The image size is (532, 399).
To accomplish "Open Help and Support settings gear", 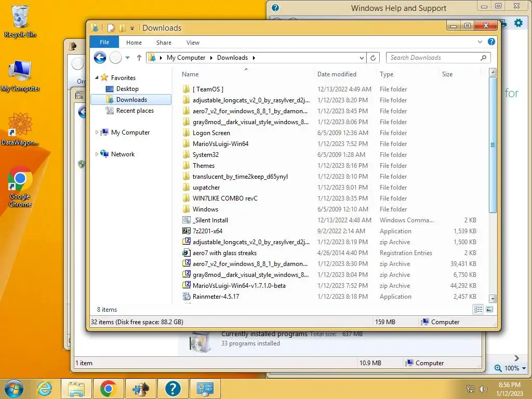I will click(x=518, y=23).
